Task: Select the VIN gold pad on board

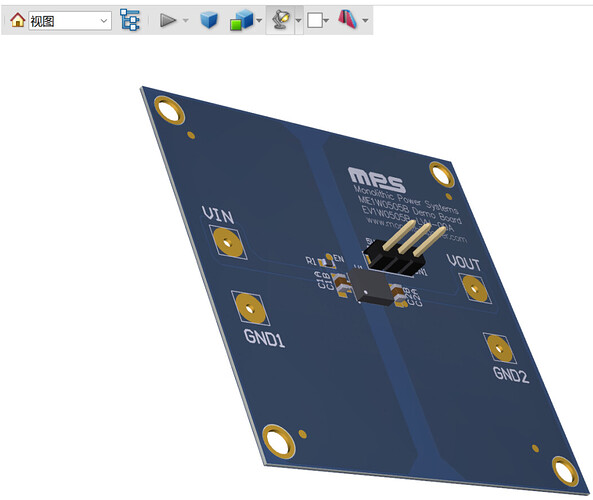Action: click(x=228, y=242)
